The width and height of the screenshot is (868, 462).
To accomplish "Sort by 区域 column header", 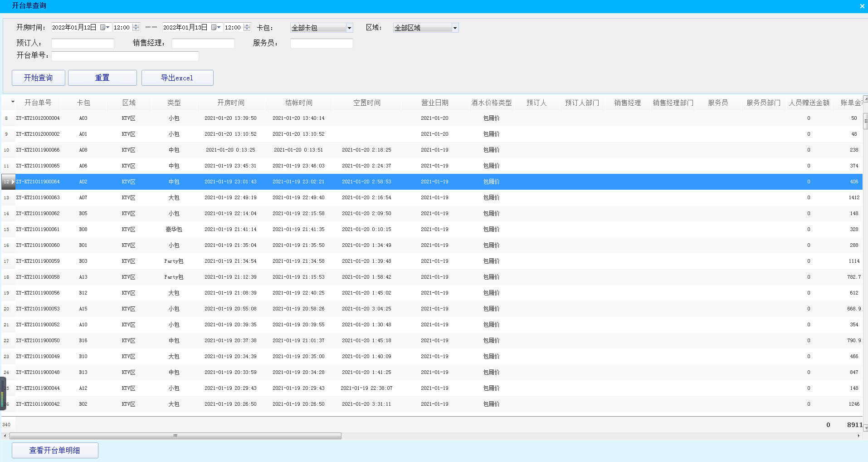I will pos(129,103).
